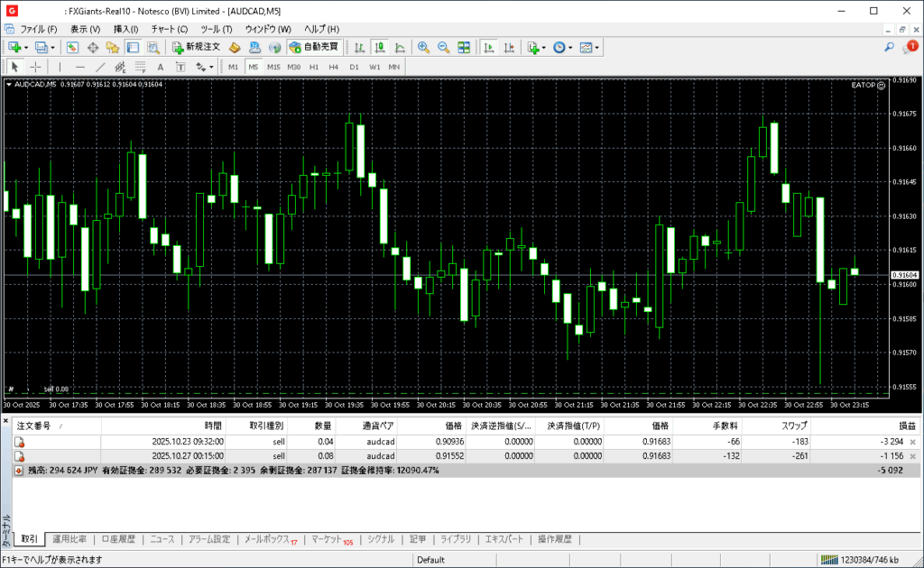Click the 新規注文 new order button
The width and height of the screenshot is (924, 568).
[x=196, y=47]
